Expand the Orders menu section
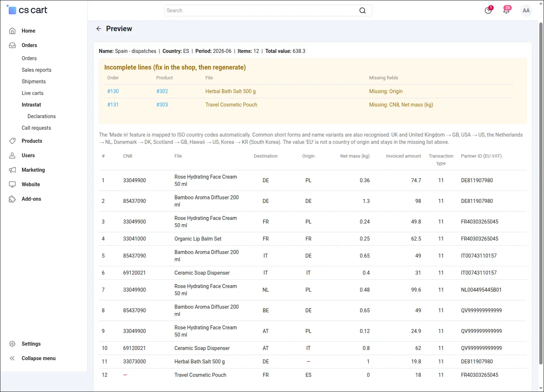Screen dimensions: 544x392 pos(29,45)
